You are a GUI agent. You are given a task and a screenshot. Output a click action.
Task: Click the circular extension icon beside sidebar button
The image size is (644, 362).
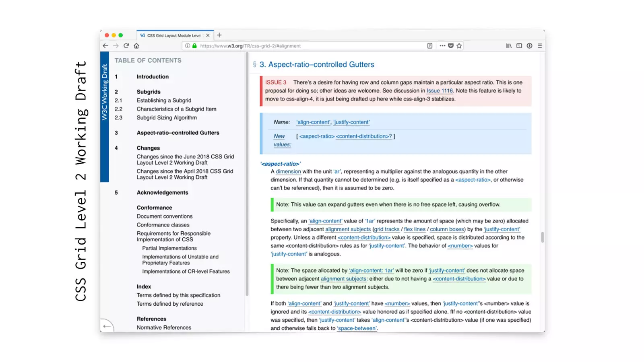[530, 46]
